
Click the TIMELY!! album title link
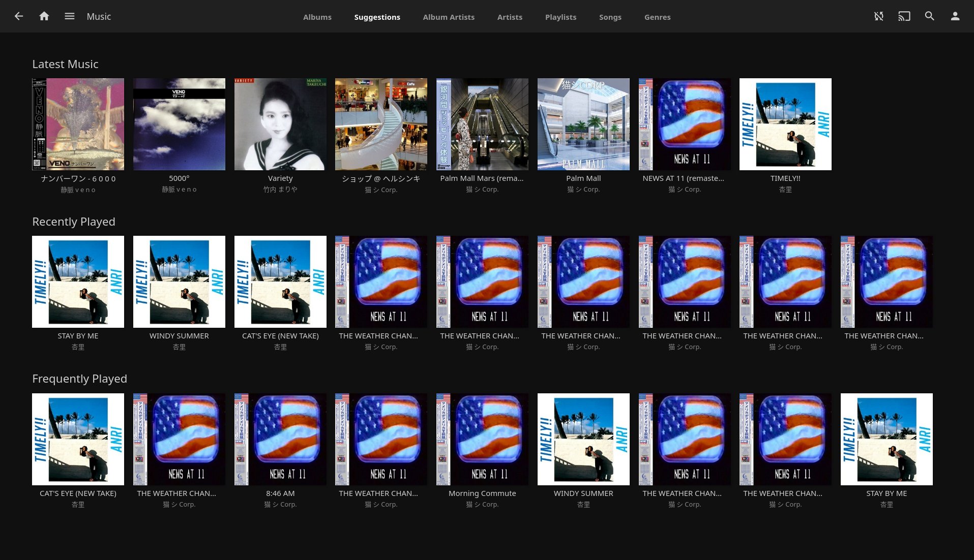tap(785, 178)
